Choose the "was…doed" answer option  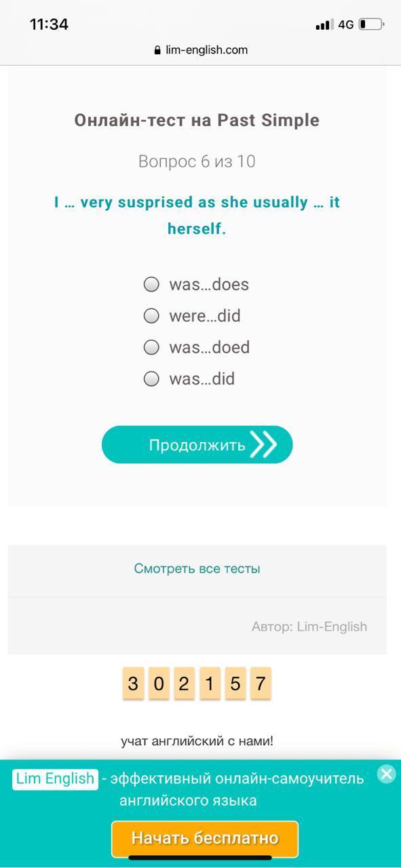[x=197, y=347]
